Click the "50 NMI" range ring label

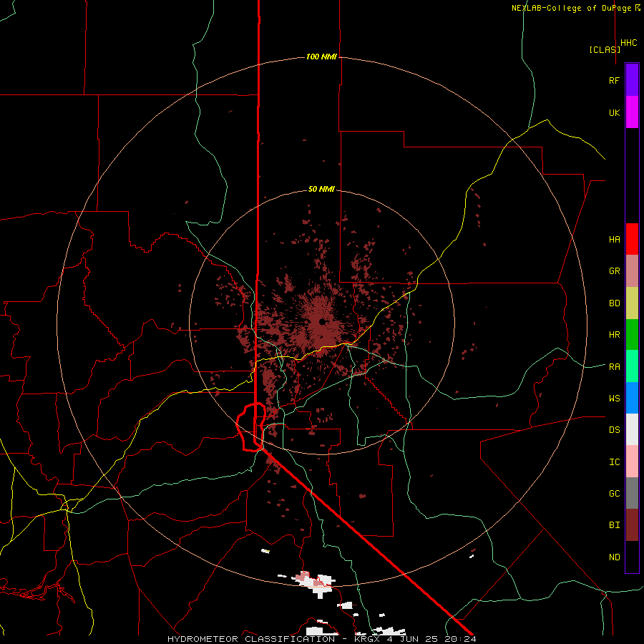click(321, 189)
